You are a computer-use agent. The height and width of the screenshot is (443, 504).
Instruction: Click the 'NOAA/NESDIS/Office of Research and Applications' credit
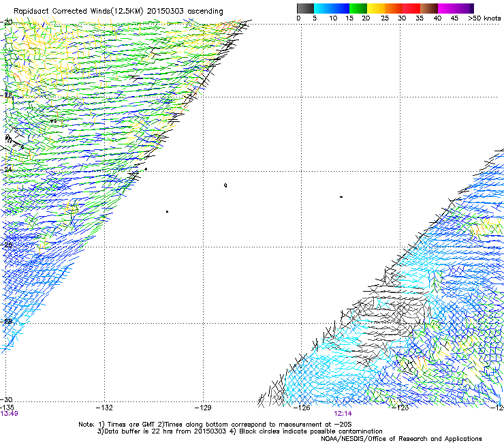click(x=401, y=439)
